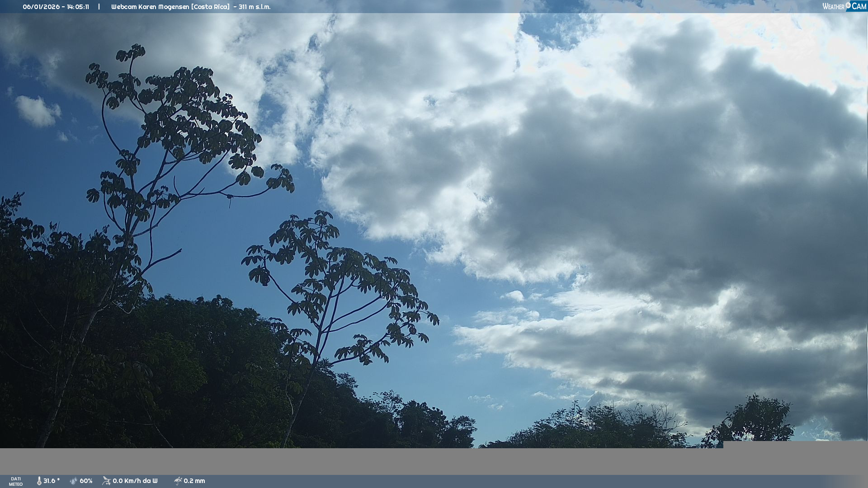Click the 14:05:11 timestamp
This screenshot has width=868, height=488.
78,7
